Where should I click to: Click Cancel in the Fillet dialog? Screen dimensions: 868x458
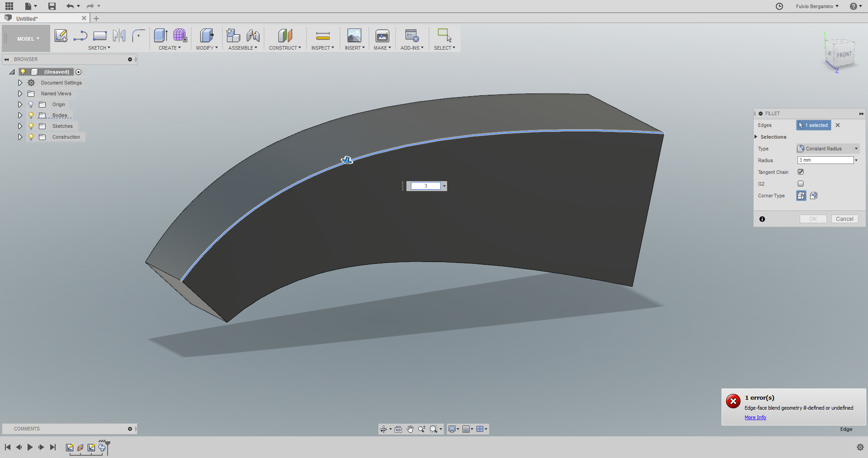pyautogui.click(x=844, y=219)
